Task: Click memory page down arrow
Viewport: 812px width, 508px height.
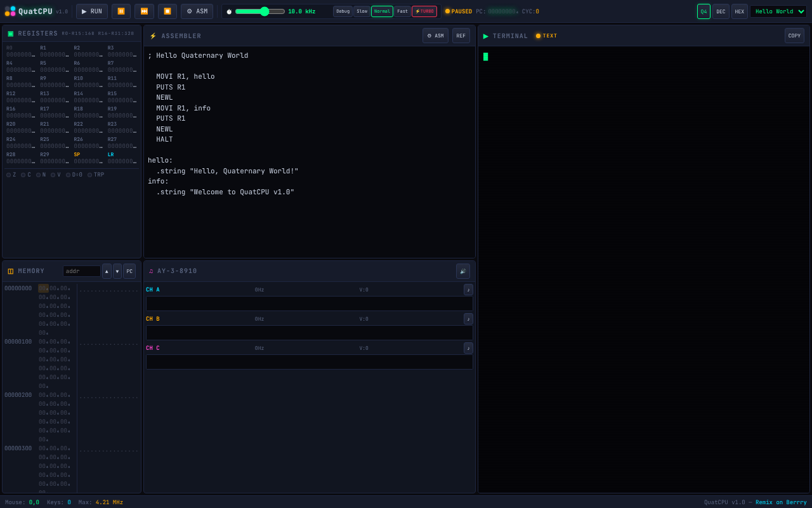Action: (117, 271)
